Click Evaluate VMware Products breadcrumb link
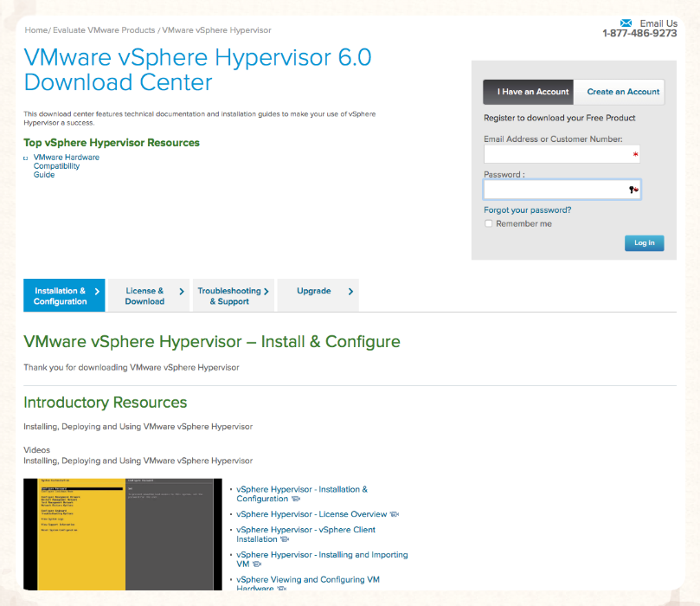700x606 pixels. click(103, 30)
